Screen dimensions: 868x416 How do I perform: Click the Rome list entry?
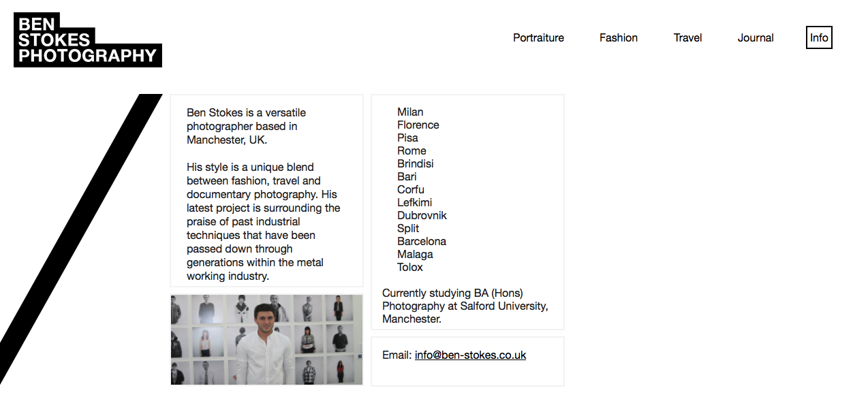coord(412,151)
